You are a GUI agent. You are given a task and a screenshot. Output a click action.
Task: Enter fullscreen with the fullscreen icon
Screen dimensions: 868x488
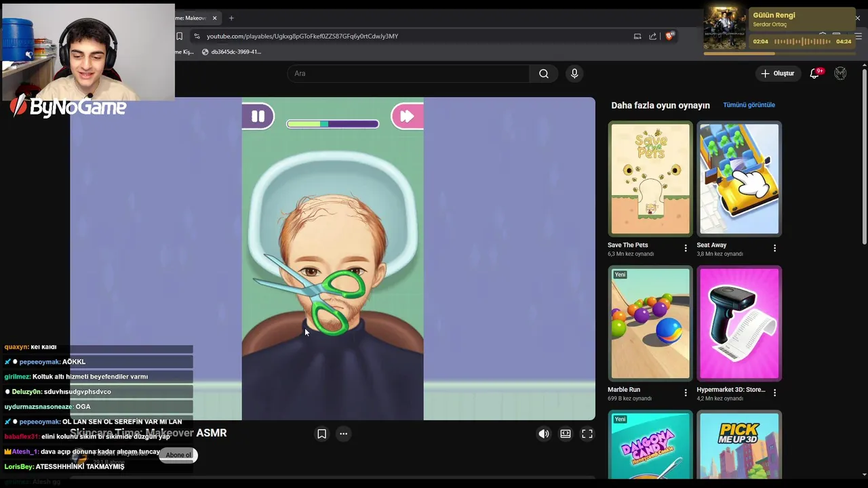pyautogui.click(x=587, y=434)
